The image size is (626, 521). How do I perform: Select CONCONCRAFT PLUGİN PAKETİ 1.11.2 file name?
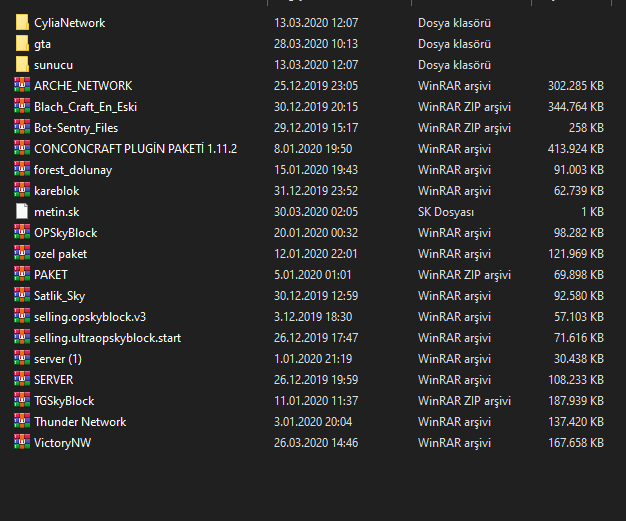tap(135, 149)
